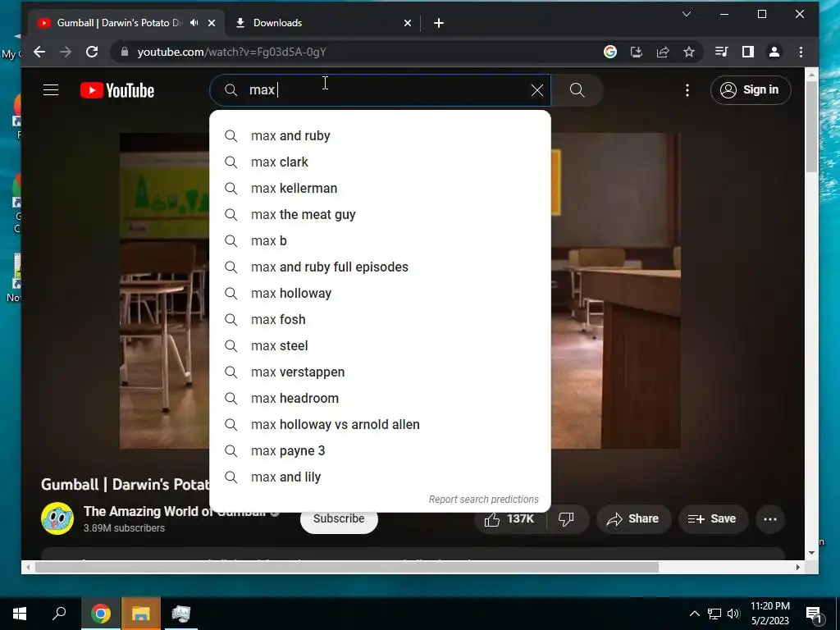Open YouTube settings three-dot menu
Image resolution: width=840 pixels, height=630 pixels.
coord(687,90)
